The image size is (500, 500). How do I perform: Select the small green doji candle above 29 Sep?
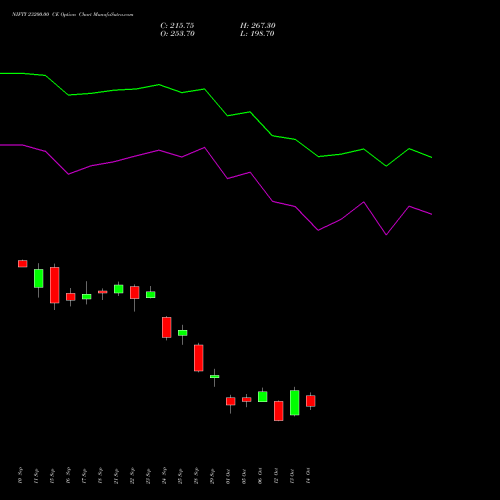[215, 377]
